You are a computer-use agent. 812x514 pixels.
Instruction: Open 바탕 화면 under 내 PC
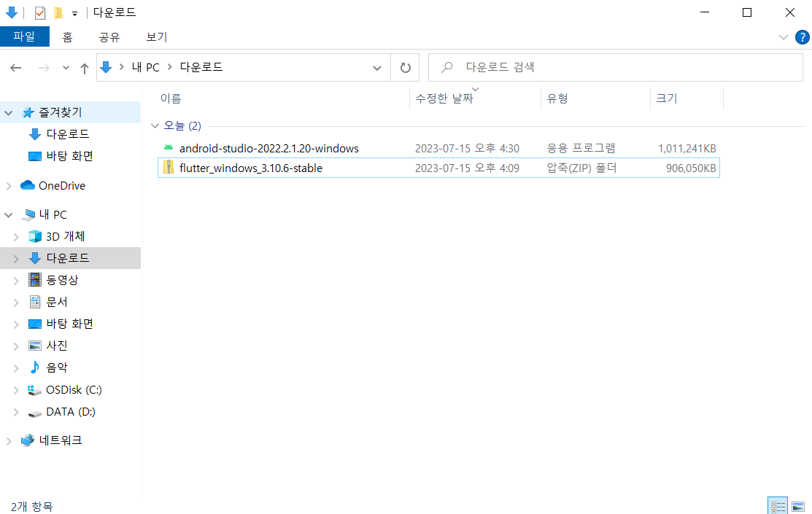(x=69, y=324)
